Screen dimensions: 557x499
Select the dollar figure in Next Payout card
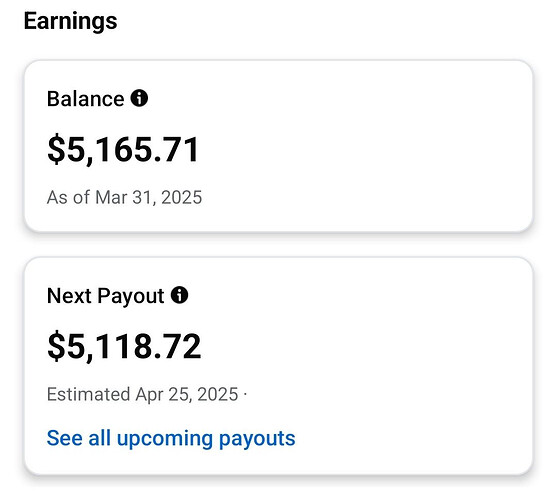(x=124, y=347)
